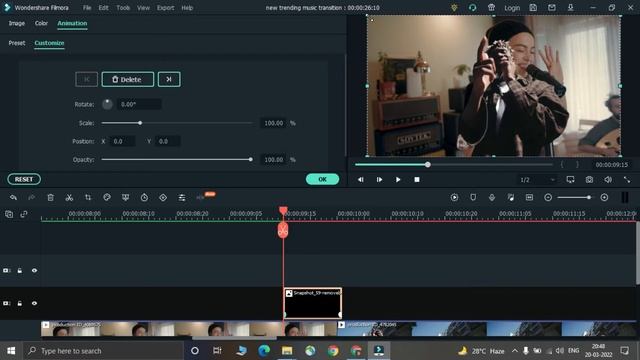
Task: Click the timeline zoom out minus icon
Action: click(548, 198)
